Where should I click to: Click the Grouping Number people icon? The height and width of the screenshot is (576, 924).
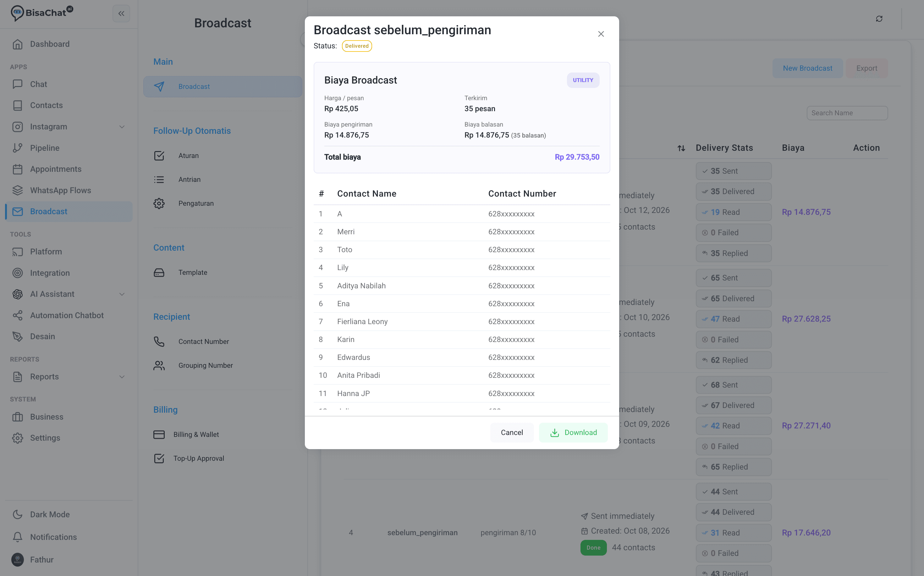coord(159,365)
